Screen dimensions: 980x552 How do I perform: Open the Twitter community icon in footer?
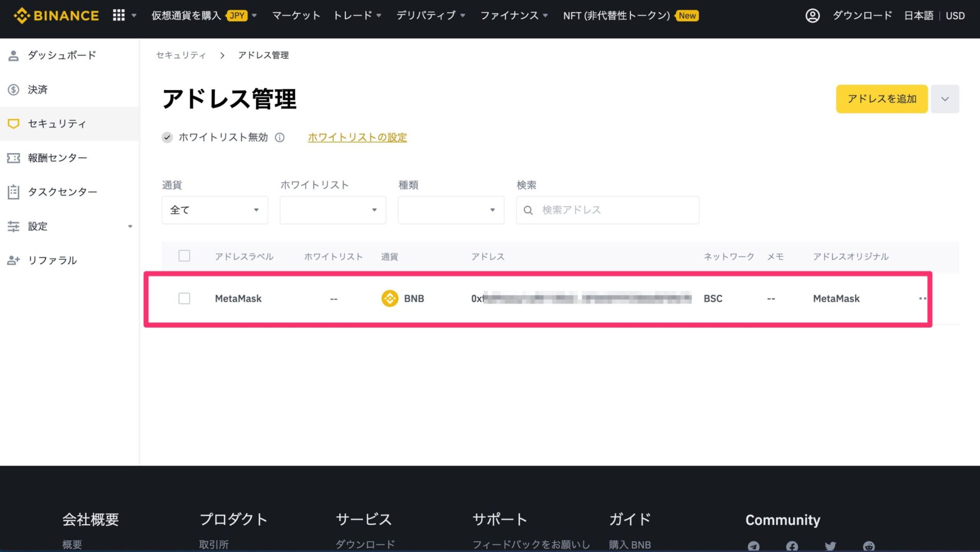830,546
